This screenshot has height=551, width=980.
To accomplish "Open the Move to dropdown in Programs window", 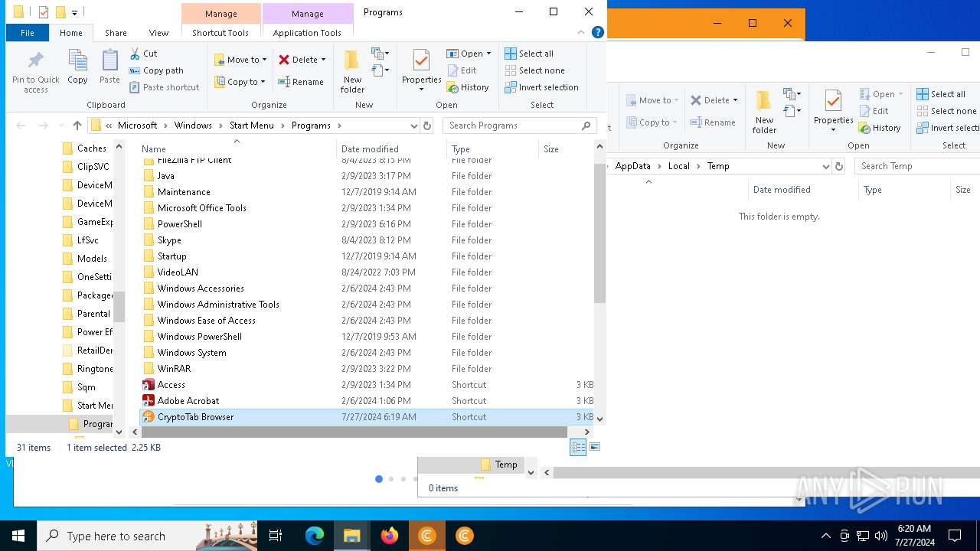I will point(240,60).
